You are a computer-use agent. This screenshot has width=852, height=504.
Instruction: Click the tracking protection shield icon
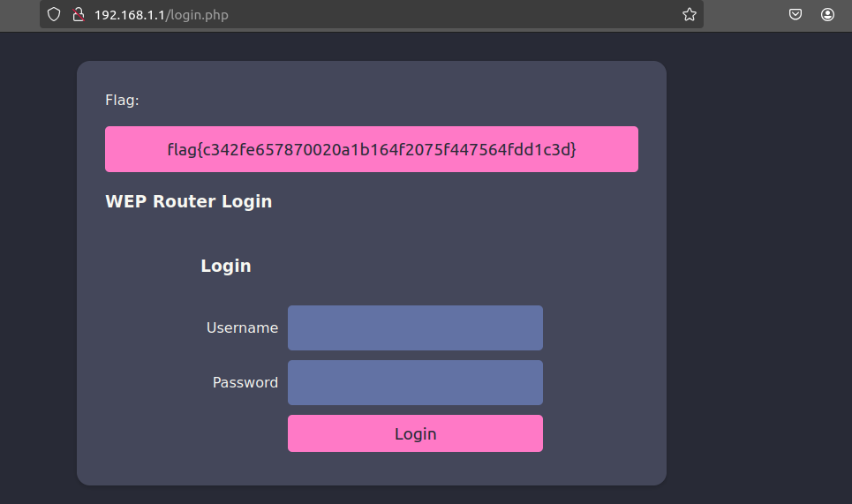[x=54, y=15]
